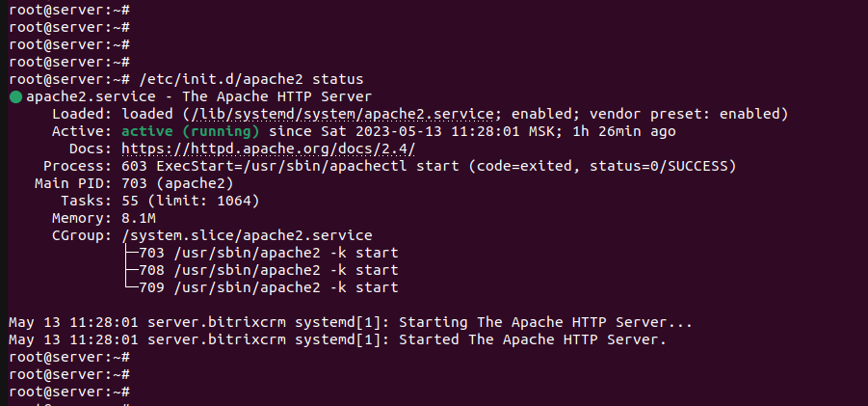Viewport: 868px width, 406px height.
Task: Click the Main PID 703 value
Action: pyautogui.click(x=177, y=183)
